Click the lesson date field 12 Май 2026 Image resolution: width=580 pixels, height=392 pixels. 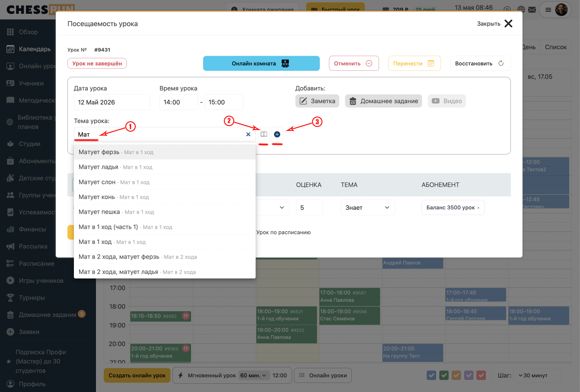[112, 102]
